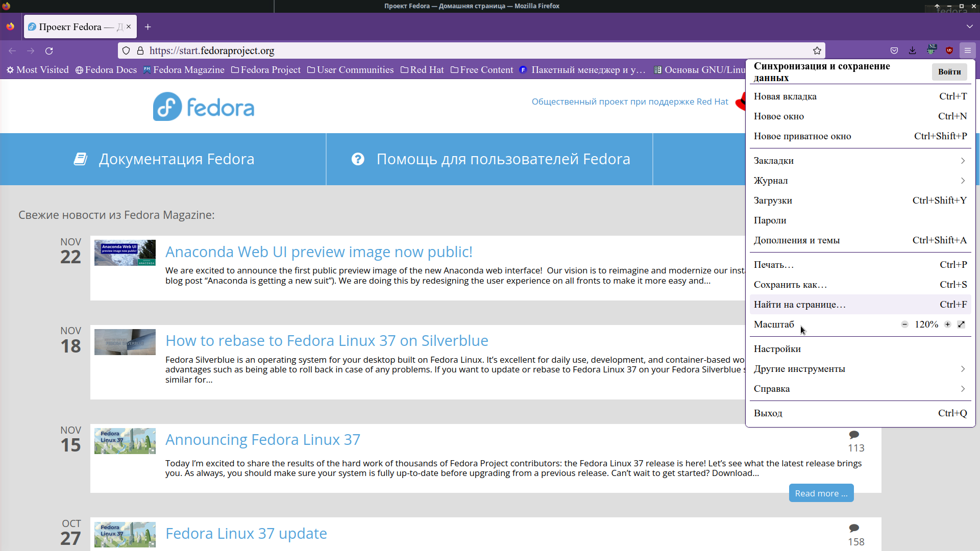Open the Downloads toolbar icon
This screenshot has width=980, height=551.
click(x=913, y=51)
